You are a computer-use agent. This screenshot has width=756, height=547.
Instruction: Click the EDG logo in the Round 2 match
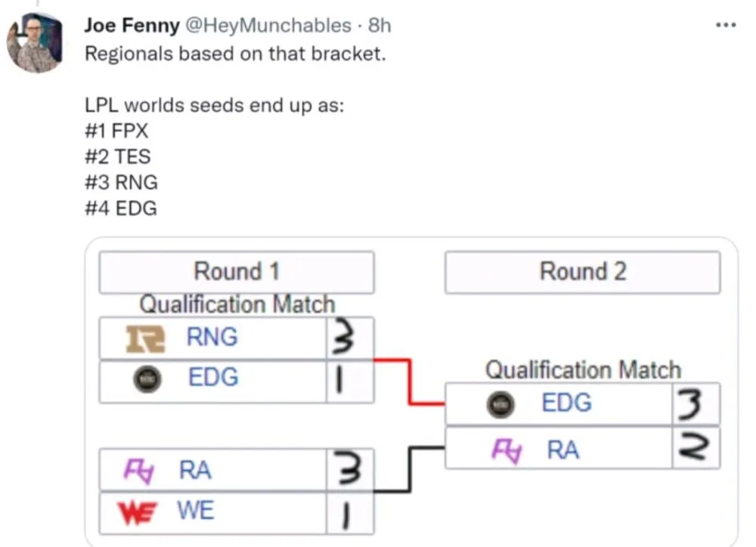tap(502, 405)
